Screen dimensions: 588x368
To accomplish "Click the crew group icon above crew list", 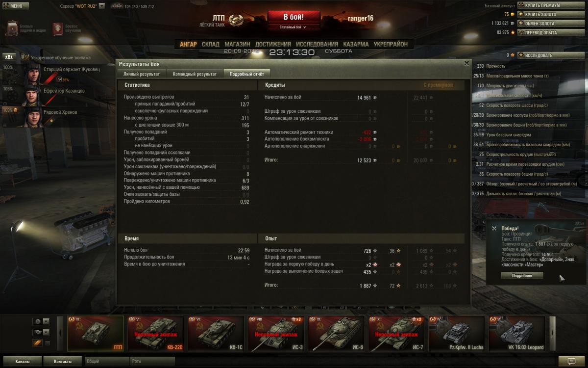I will click(9, 57).
